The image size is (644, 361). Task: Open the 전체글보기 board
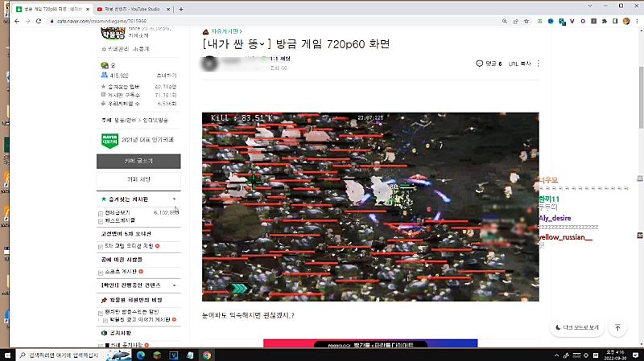pos(118,212)
